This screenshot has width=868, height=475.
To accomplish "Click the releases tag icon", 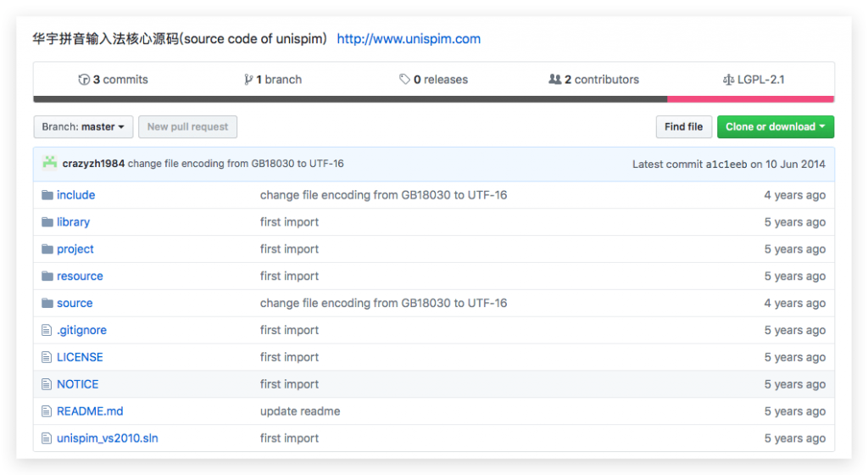I will point(405,80).
